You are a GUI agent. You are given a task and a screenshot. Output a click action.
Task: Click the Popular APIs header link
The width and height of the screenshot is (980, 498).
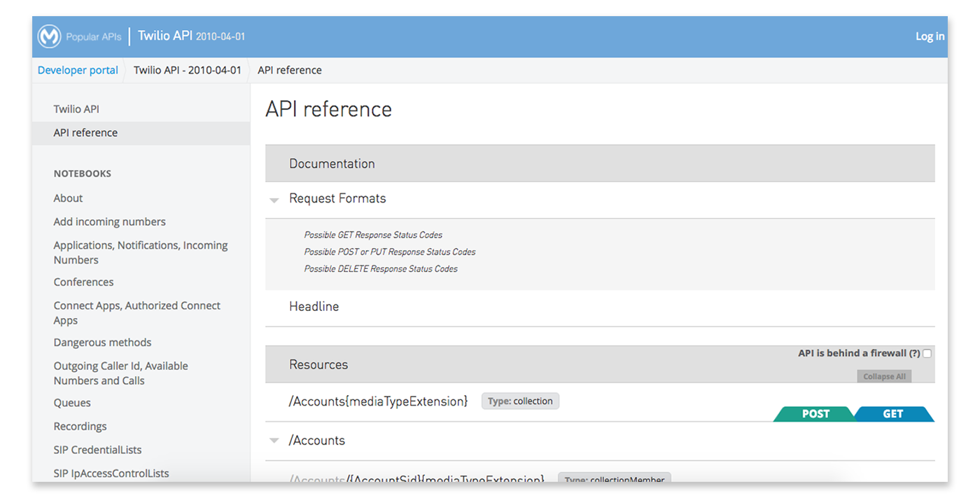92,36
